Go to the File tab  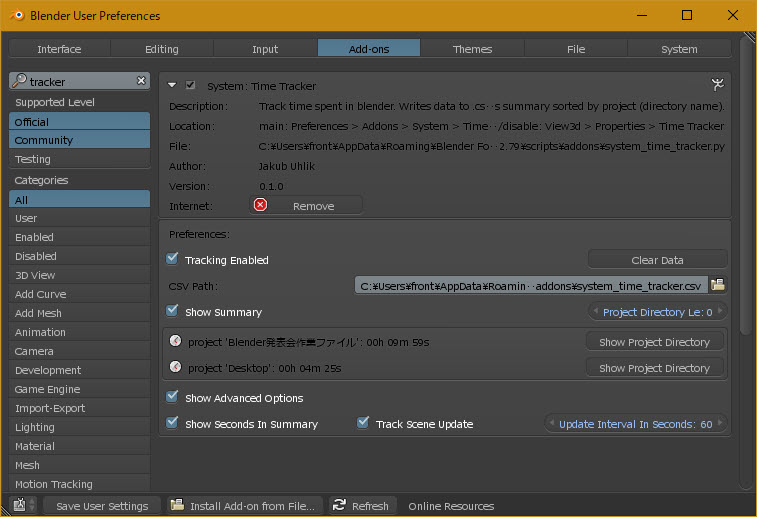(x=576, y=49)
